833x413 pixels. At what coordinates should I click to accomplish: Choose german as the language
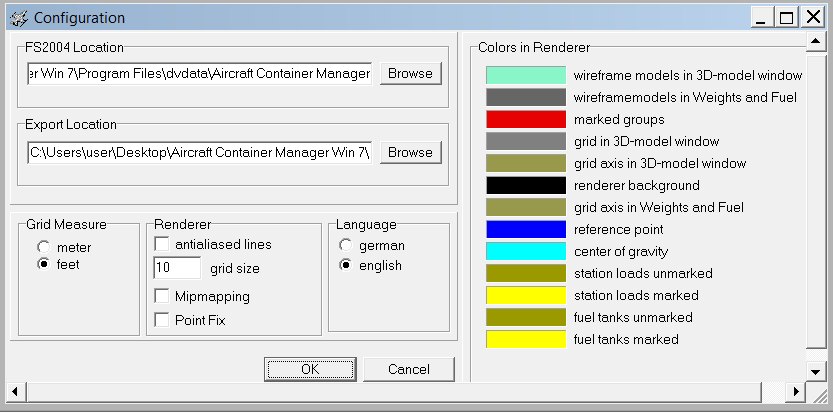(346, 246)
